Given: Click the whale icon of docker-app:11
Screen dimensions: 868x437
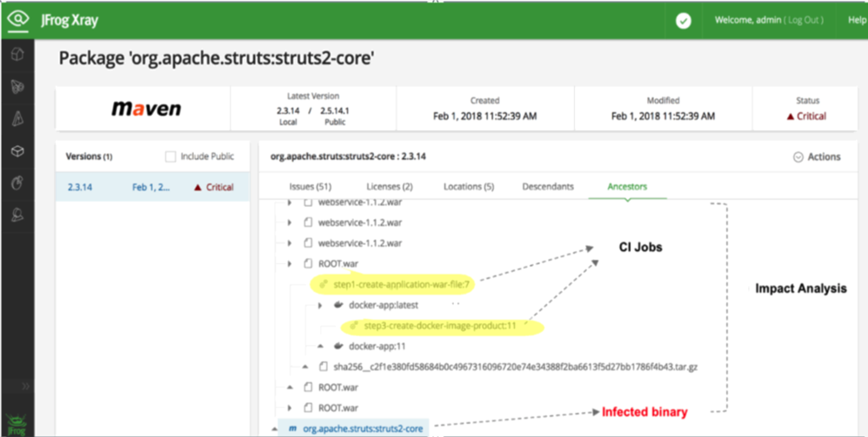Looking at the screenshot, I should [x=339, y=347].
